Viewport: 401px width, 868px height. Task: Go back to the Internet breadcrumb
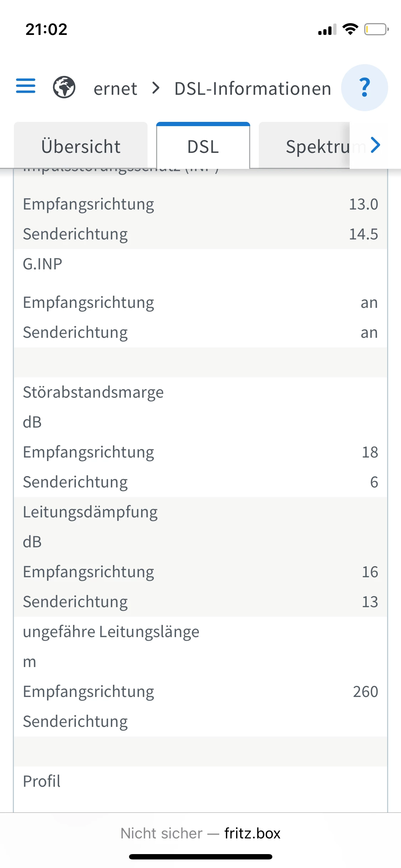(115, 88)
